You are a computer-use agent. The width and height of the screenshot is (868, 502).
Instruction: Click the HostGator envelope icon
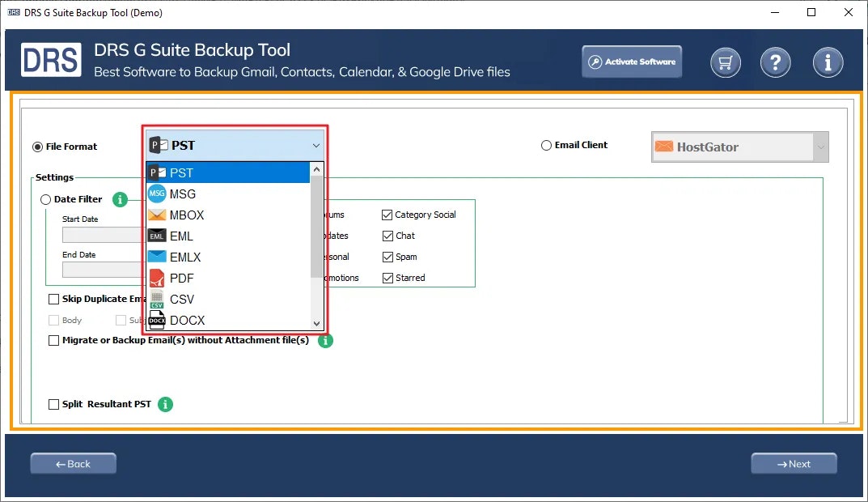point(663,147)
